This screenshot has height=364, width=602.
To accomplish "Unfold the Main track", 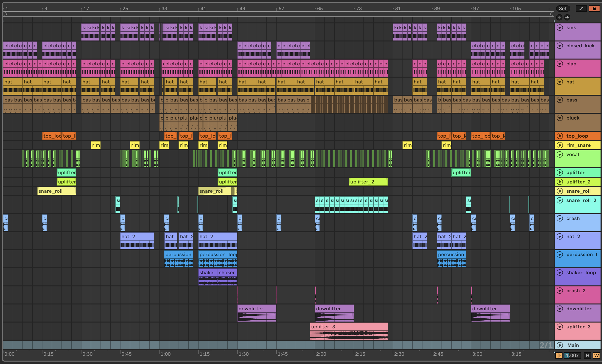I will pyautogui.click(x=560, y=345).
